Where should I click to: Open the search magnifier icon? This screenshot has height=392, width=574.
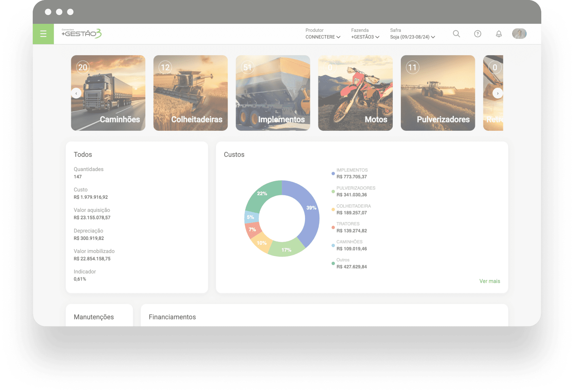point(456,34)
